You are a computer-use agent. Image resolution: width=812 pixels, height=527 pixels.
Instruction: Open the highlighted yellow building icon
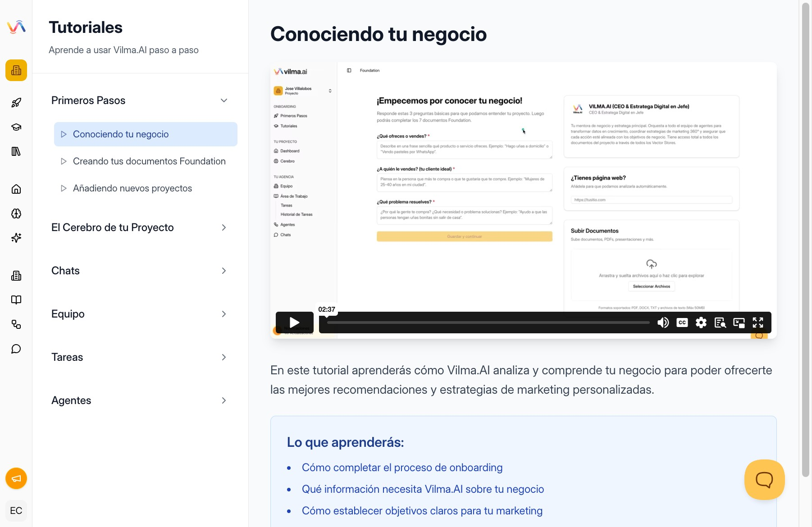click(16, 70)
